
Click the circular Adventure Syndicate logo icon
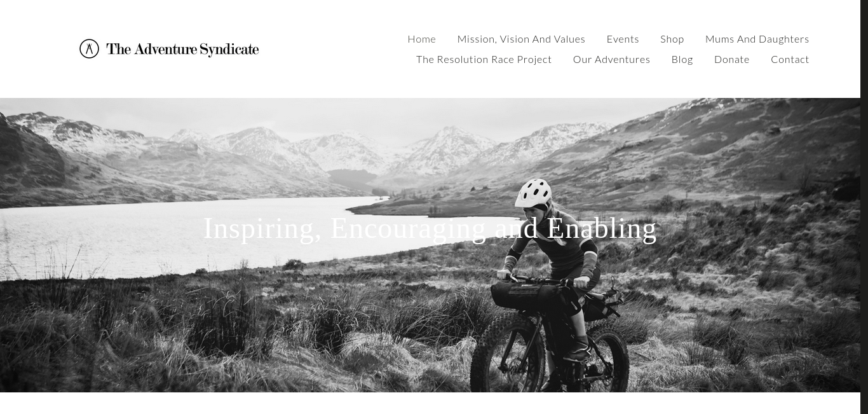click(x=89, y=49)
